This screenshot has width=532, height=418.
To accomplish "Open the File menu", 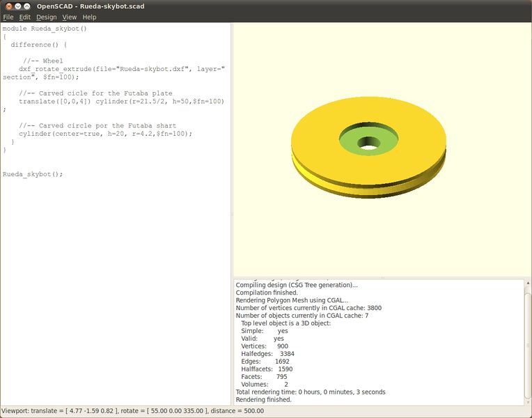I will (x=8, y=17).
